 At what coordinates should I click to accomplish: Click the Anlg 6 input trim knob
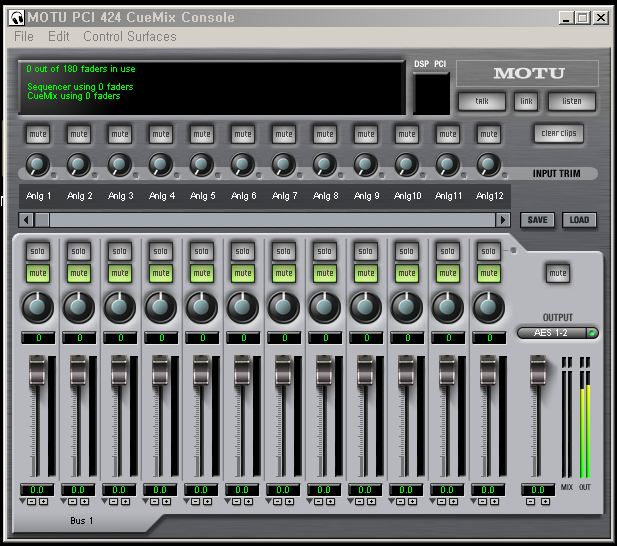pyautogui.click(x=243, y=165)
